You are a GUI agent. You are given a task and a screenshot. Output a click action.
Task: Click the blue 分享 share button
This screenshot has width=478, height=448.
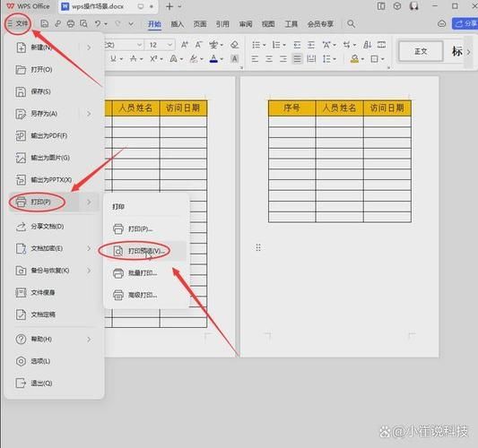[465, 23]
